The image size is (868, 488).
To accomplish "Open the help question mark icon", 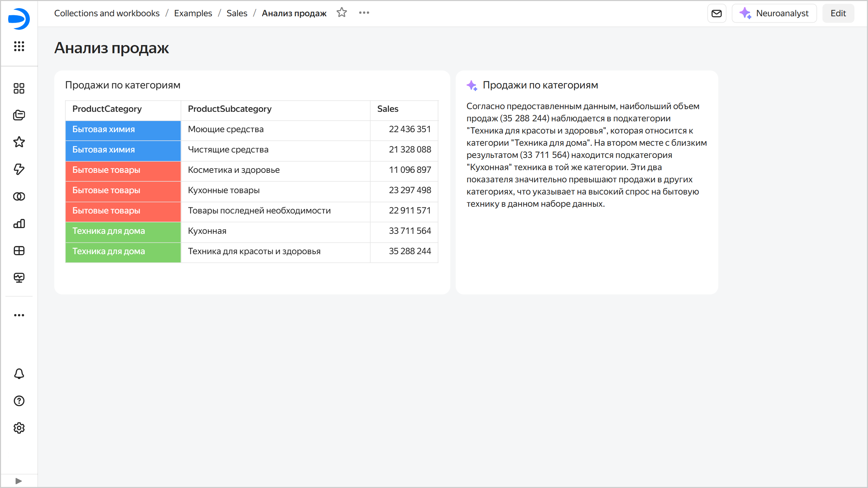I will (19, 401).
